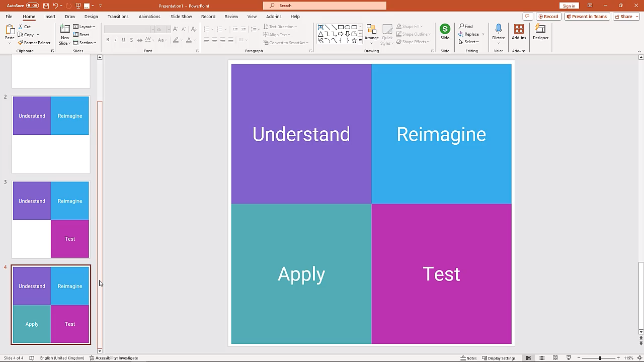Switch to Normal view in status bar
Viewport: 644px width, 362px height.
tap(528, 358)
